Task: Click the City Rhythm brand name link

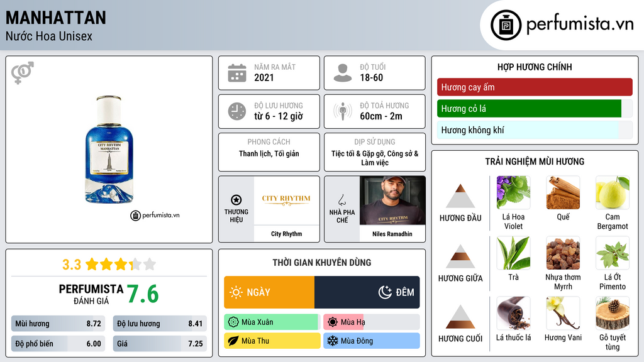Action: (286, 234)
